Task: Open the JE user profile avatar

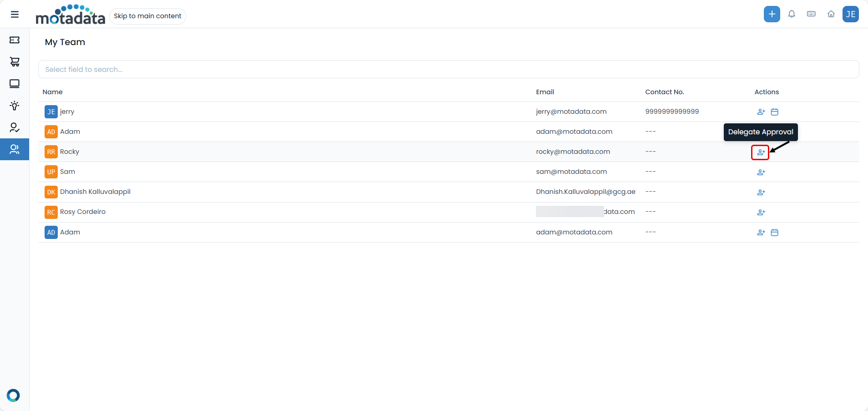Action: (x=850, y=14)
